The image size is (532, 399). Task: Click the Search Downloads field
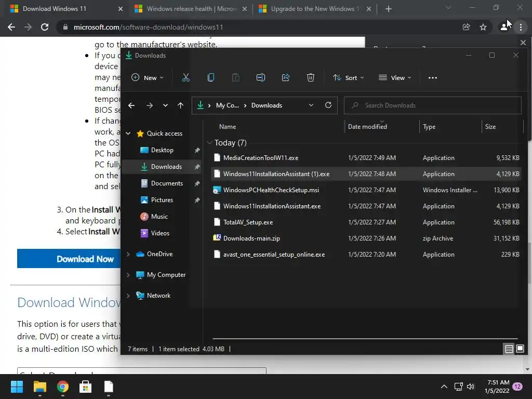click(x=433, y=105)
